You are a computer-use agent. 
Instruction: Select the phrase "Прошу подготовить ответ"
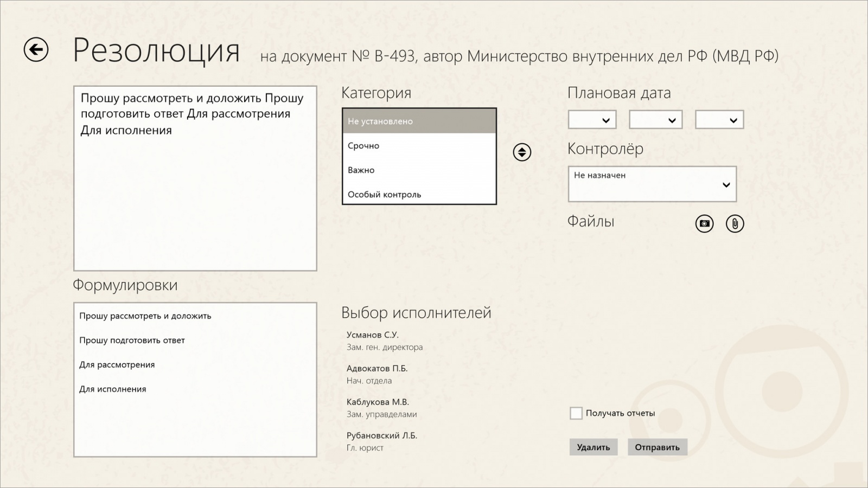[x=132, y=340]
